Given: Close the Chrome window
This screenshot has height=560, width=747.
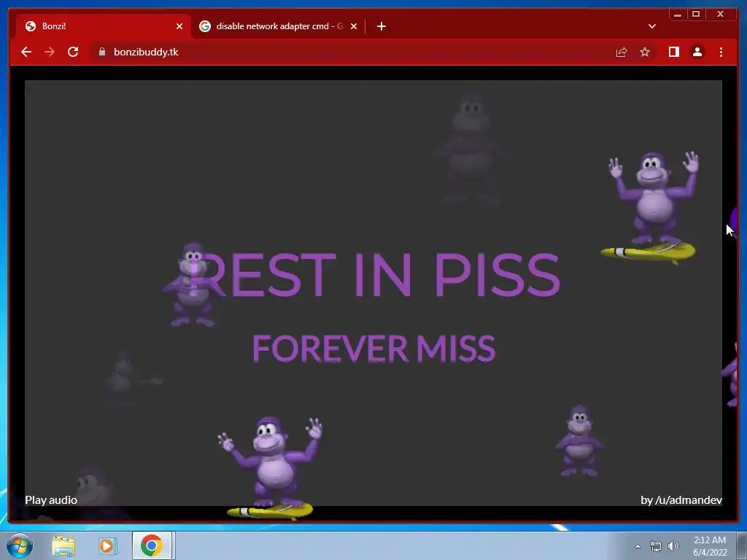Looking at the screenshot, I should tap(721, 15).
